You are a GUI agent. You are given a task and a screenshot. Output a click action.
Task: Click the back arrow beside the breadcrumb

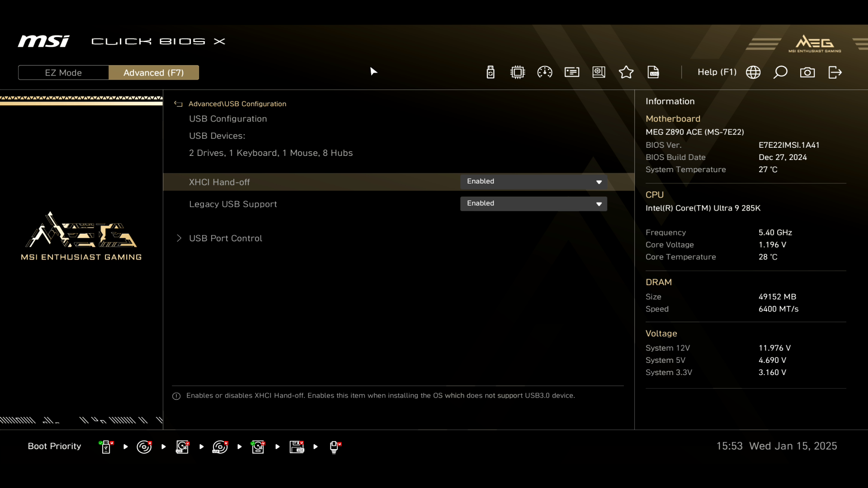(178, 104)
